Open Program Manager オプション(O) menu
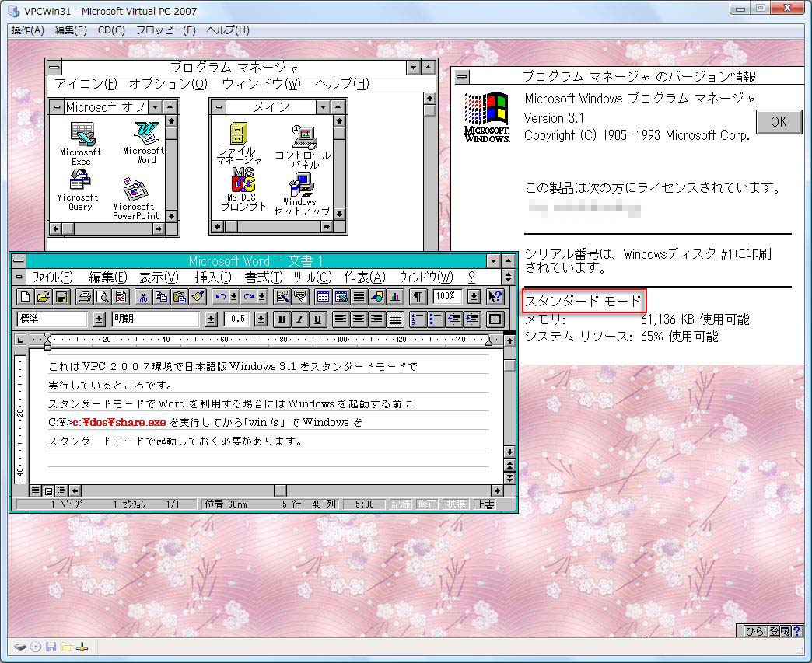 (x=168, y=83)
